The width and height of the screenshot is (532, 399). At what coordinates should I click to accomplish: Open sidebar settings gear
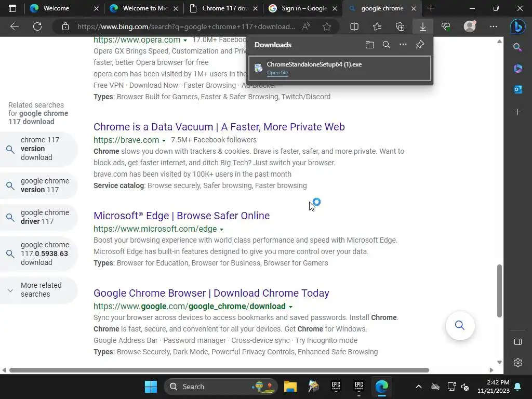[518, 363]
